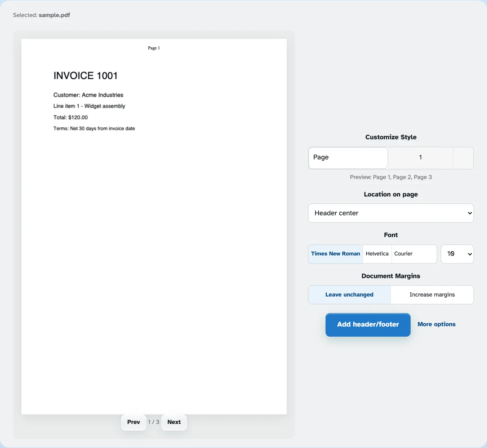
Task: Choose Helvetica font
Action: 377,254
